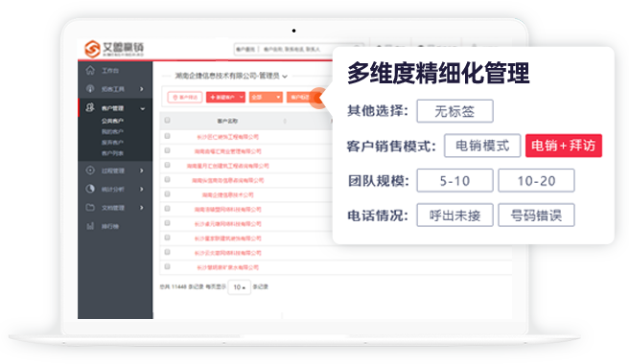Click the 统计分析 pie chart icon
Screen dimensions: 629x364
pyautogui.click(x=90, y=189)
